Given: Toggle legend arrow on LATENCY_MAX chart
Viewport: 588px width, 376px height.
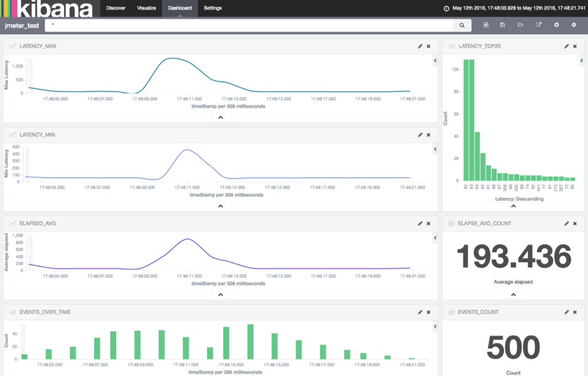Looking at the screenshot, I should point(435,61).
